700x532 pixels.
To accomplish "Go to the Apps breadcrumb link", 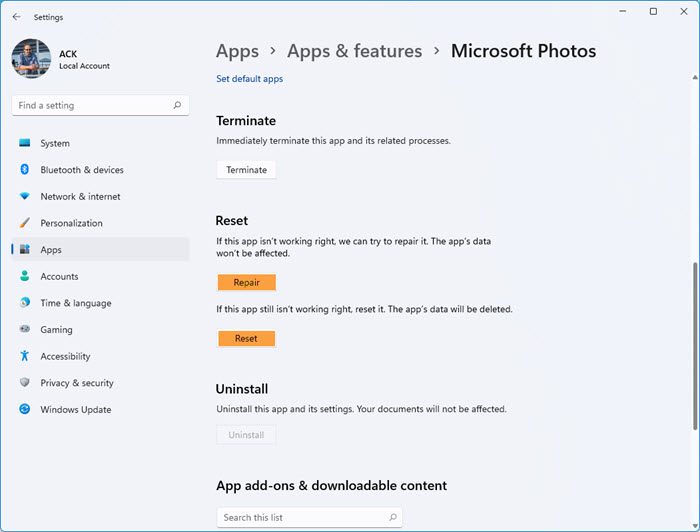I will coord(237,51).
